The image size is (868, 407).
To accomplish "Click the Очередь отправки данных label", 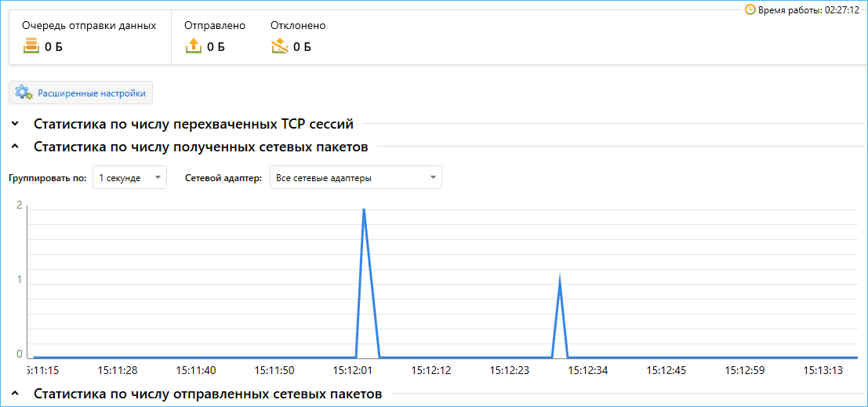I will [x=89, y=26].
